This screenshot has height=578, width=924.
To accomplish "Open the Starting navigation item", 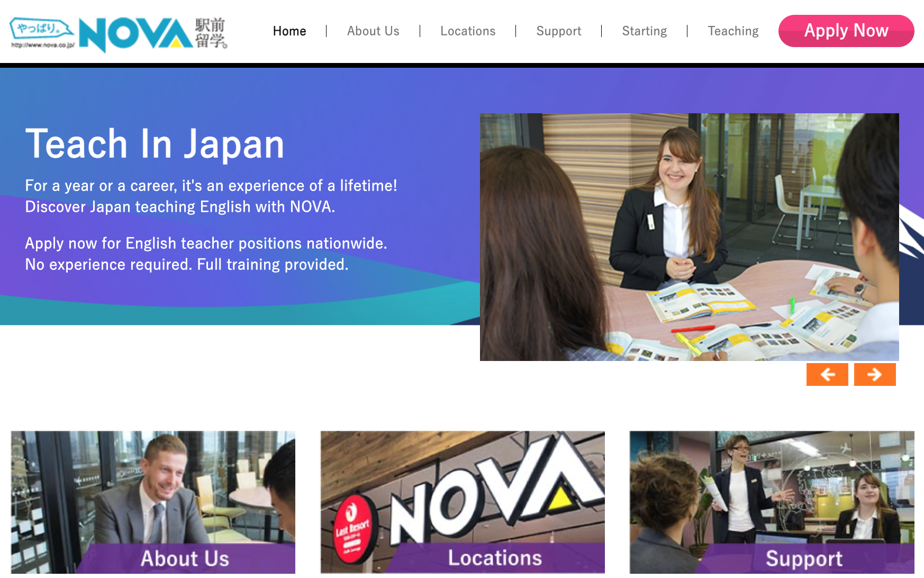I will click(645, 31).
